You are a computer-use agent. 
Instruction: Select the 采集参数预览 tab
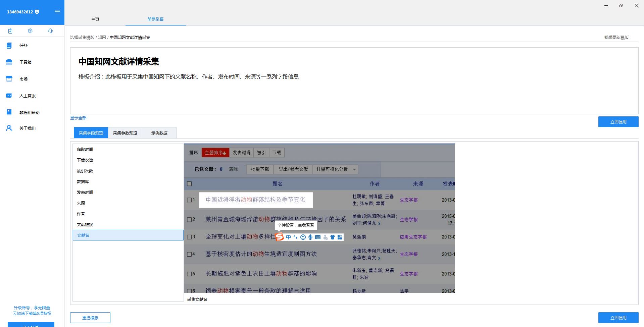tap(125, 133)
